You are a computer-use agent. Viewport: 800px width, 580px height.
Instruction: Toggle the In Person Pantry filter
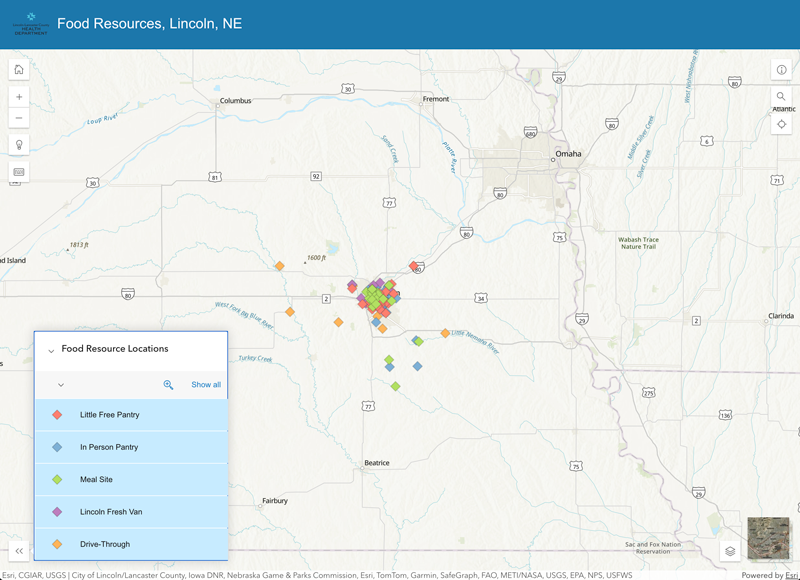coord(130,445)
